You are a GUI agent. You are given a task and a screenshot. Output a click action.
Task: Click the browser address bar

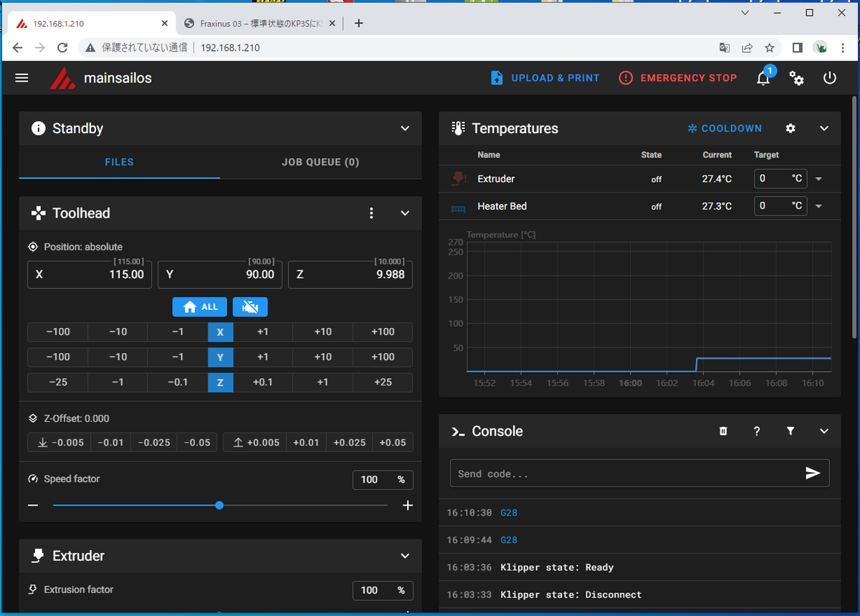click(401, 48)
